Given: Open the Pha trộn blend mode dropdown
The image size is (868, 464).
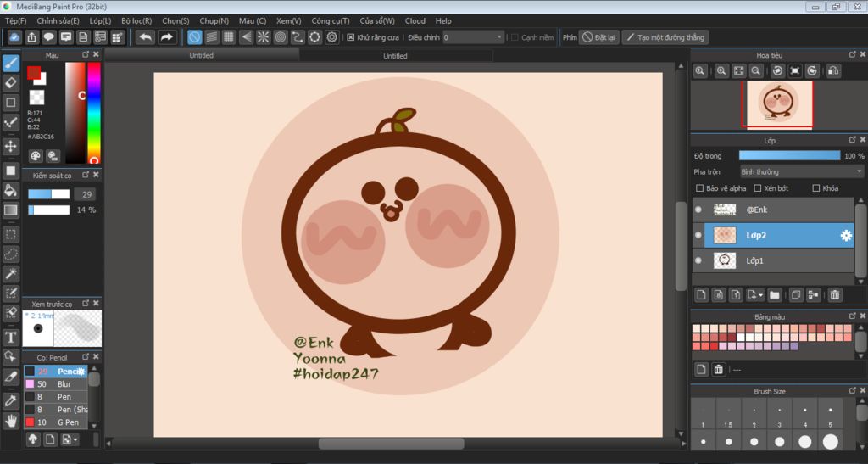Looking at the screenshot, I should click(x=802, y=171).
